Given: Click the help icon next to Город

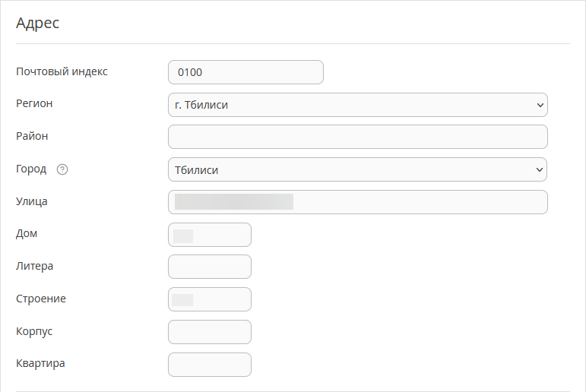Looking at the screenshot, I should (62, 169).
